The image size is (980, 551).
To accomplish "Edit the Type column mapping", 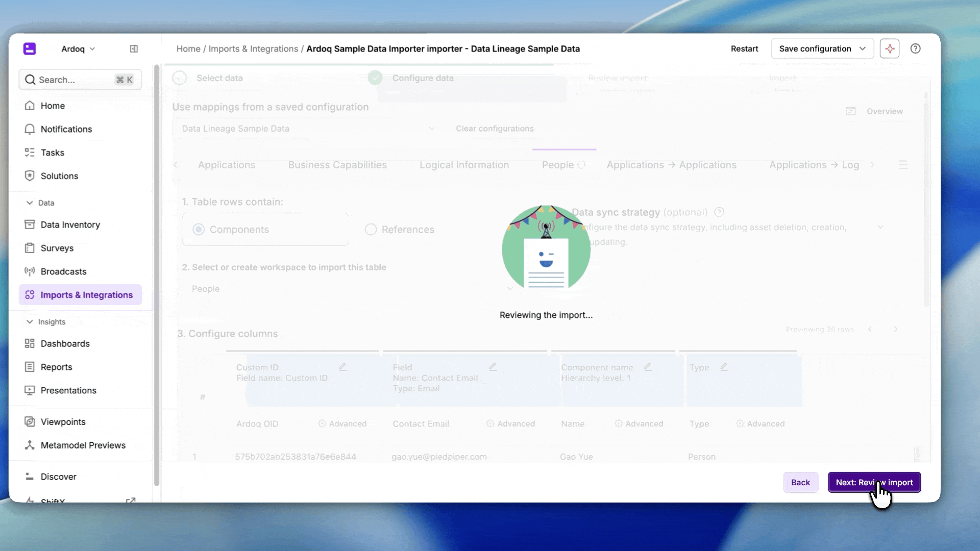I will [724, 367].
